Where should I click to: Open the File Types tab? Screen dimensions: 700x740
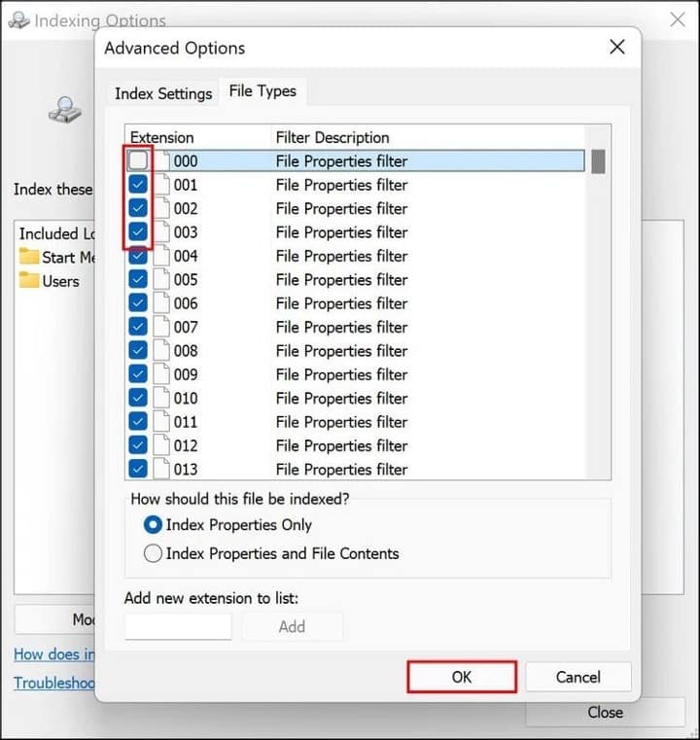pos(262,91)
